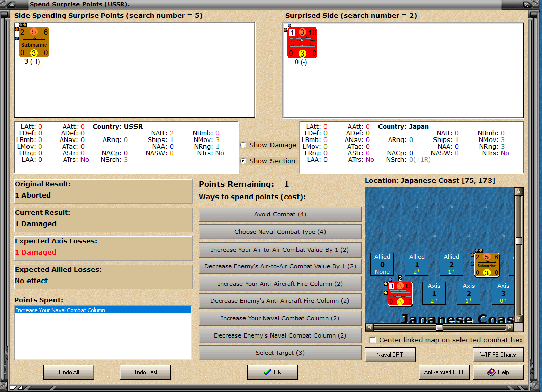This screenshot has height=392, width=542.
Task: Click the Axis 2 sea box
Action: (468, 293)
